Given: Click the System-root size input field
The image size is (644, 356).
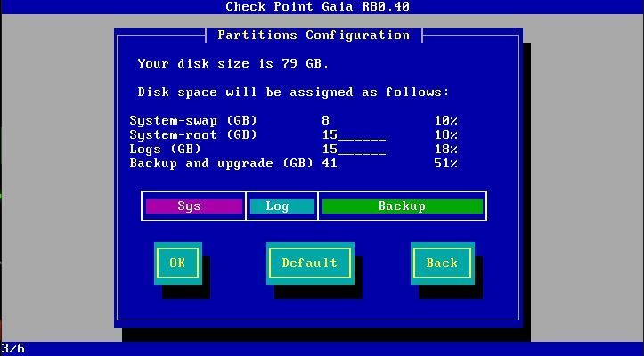Looking at the screenshot, I should click(x=354, y=135).
